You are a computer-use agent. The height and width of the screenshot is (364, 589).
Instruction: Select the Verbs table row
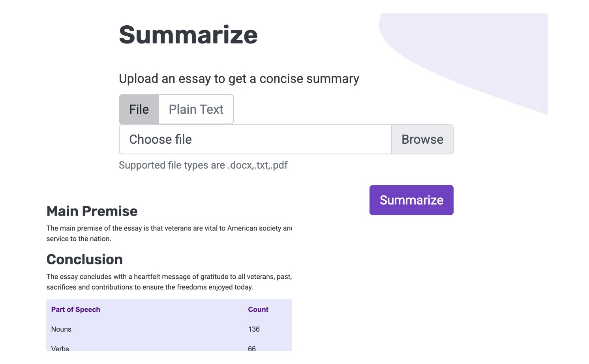169,347
